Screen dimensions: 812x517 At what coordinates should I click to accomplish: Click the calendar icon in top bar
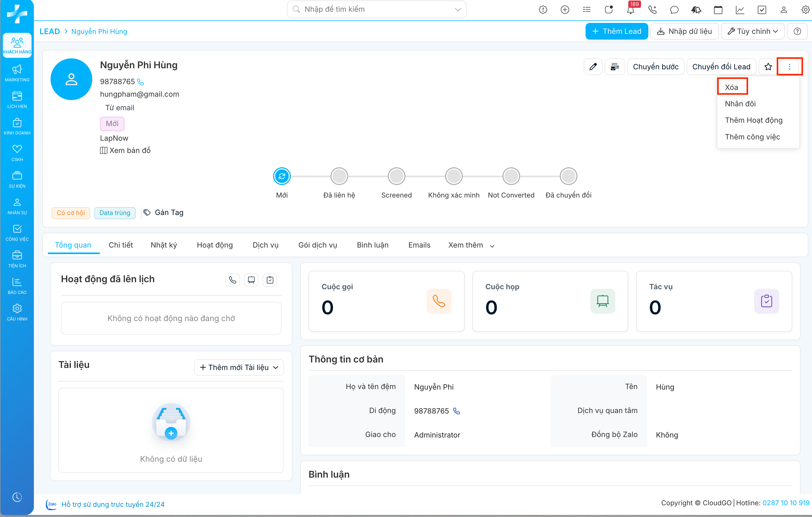coord(718,10)
